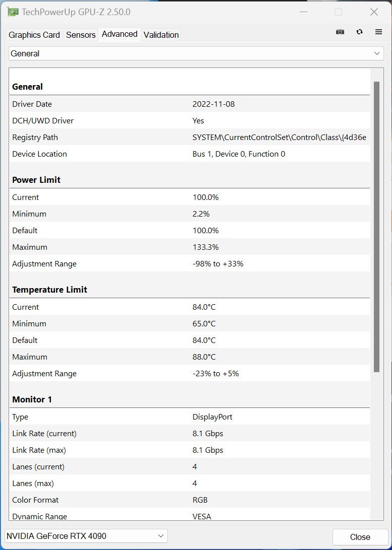Select the Monitor 1 Type row
392x550 pixels.
click(x=189, y=417)
